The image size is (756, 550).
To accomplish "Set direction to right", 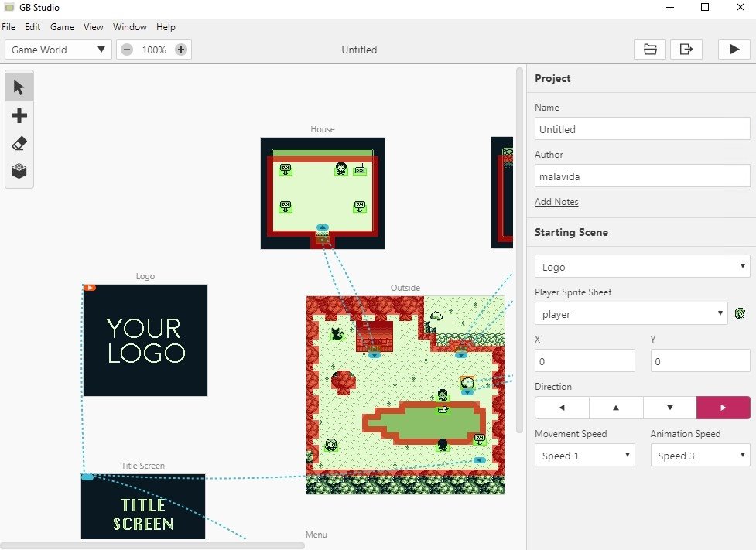I will coord(724,408).
